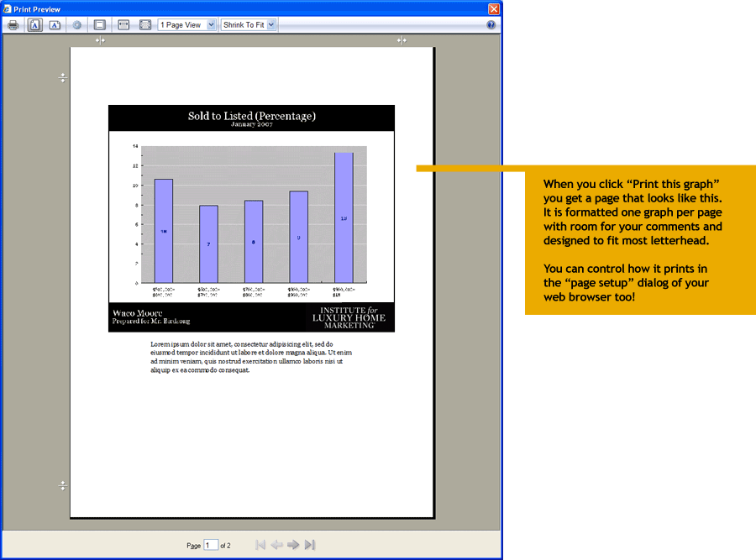Go to the first page
756x560 pixels.
click(260, 545)
